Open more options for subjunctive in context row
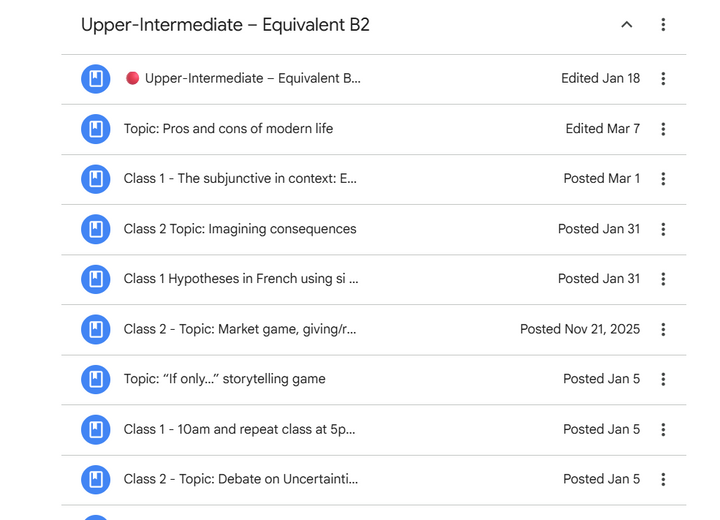This screenshot has width=720, height=520. point(663,179)
